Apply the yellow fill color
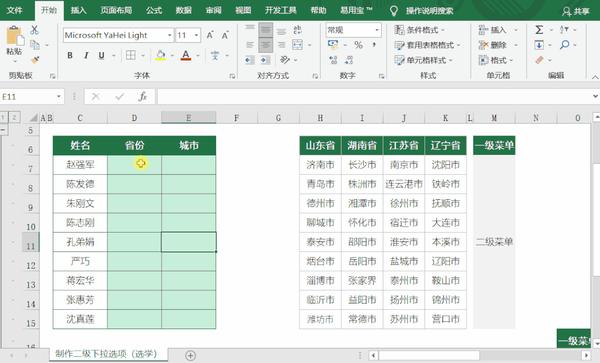The image size is (600, 363). pyautogui.click(x=161, y=55)
